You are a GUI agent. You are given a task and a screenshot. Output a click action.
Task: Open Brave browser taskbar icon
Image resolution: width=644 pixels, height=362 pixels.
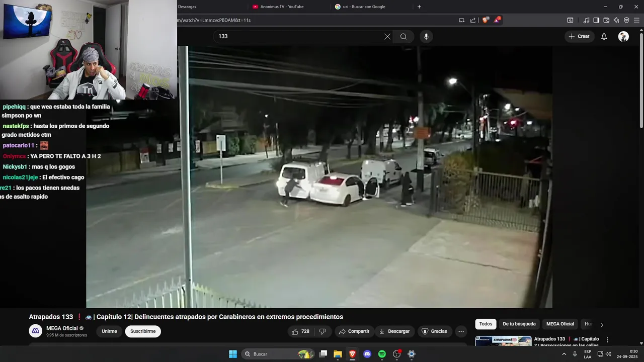tap(353, 354)
